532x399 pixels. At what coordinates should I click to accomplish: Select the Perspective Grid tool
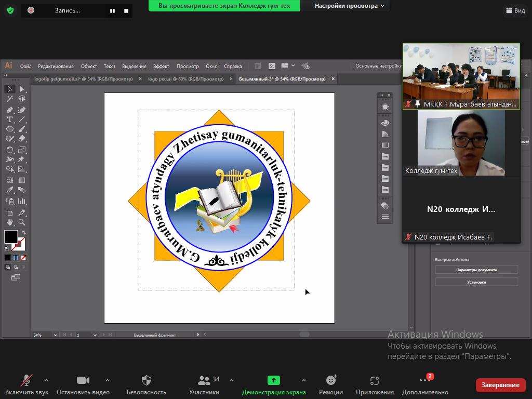point(22,169)
